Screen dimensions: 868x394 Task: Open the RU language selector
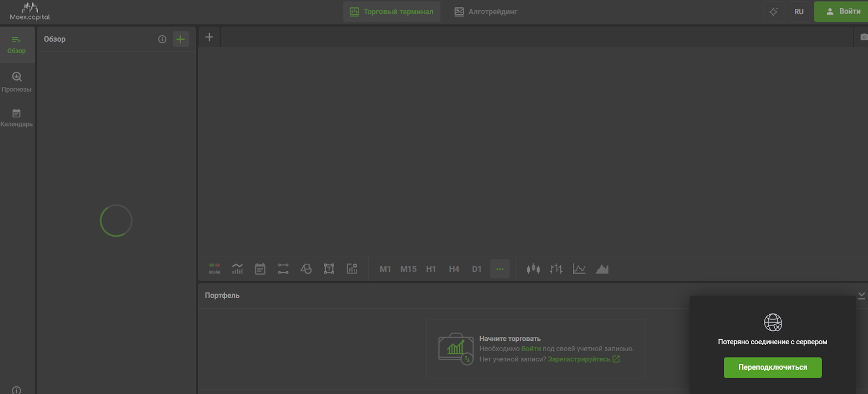[799, 11]
